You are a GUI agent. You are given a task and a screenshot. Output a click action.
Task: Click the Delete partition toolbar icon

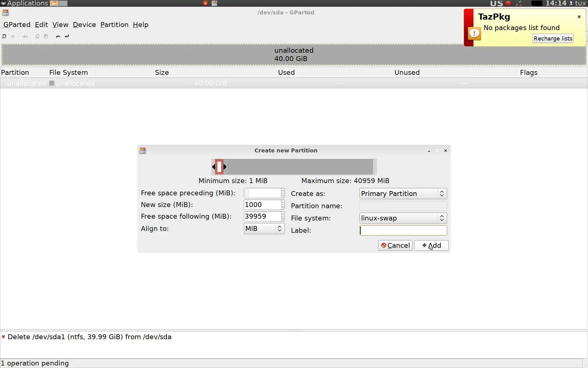[13, 36]
